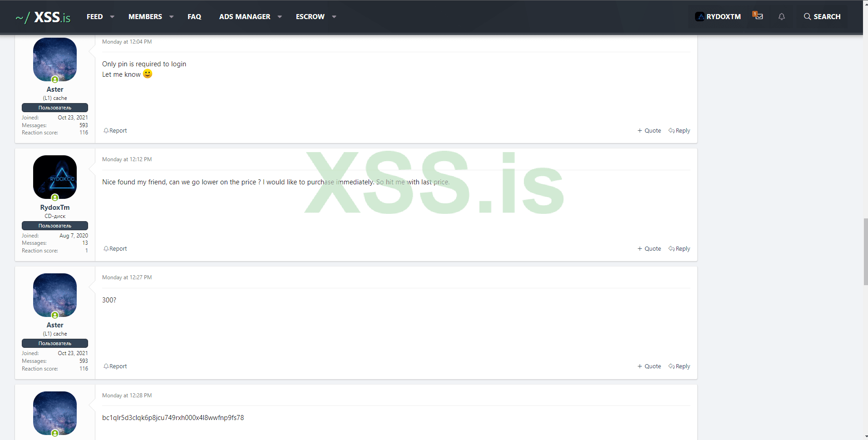Quote the '300?' post
868x440 pixels.
pyautogui.click(x=649, y=366)
